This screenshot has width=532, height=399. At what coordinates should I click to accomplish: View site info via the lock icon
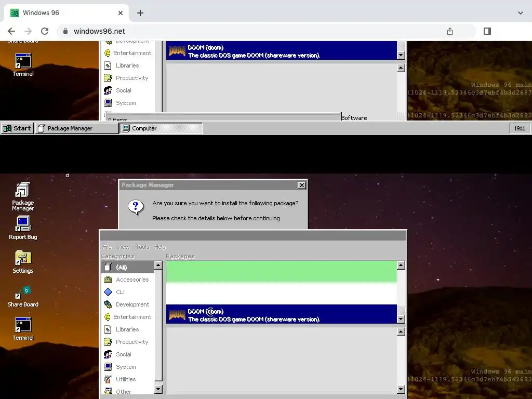coord(65,31)
